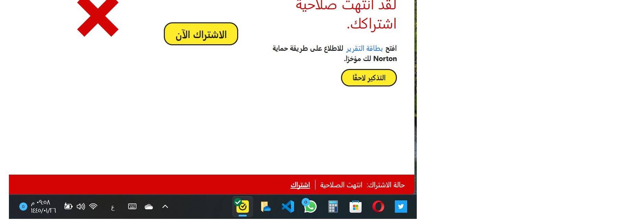Viewport: 644px width, 223px height.
Task: Open the clock and date flyout
Action: click(x=43, y=207)
